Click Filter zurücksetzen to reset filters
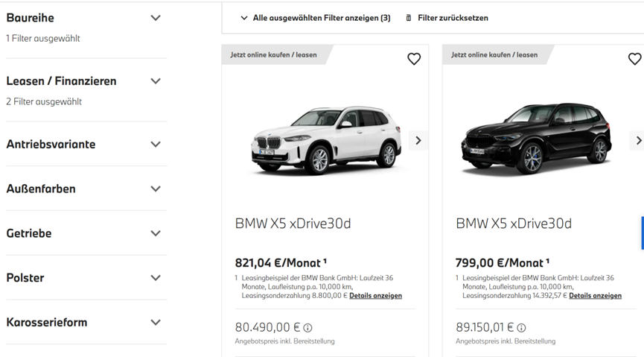This screenshot has height=357, width=644. pyautogui.click(x=453, y=18)
